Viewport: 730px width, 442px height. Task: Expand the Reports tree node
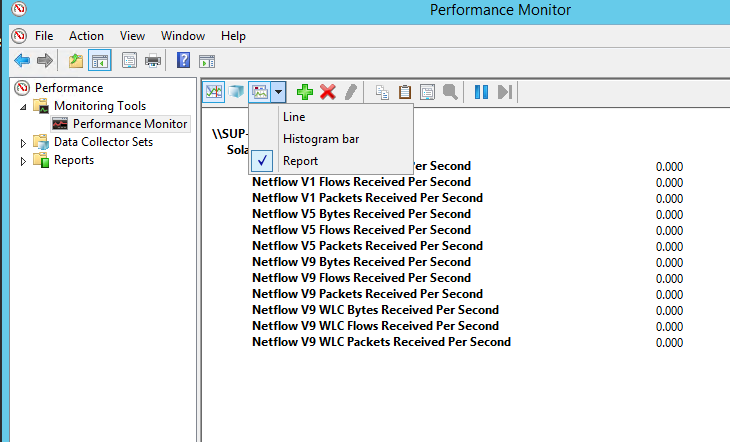click(x=23, y=161)
